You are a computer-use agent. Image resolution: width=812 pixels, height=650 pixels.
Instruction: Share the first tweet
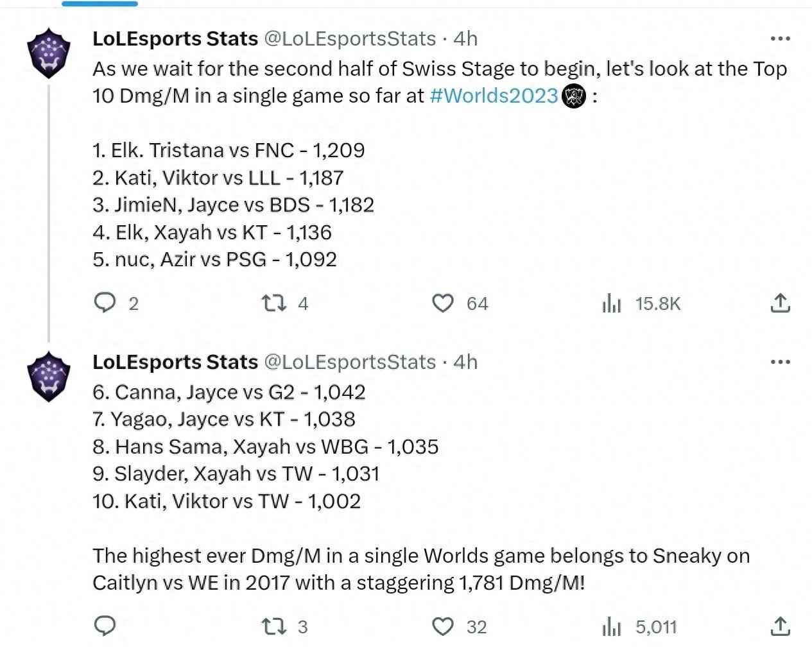pos(780,302)
